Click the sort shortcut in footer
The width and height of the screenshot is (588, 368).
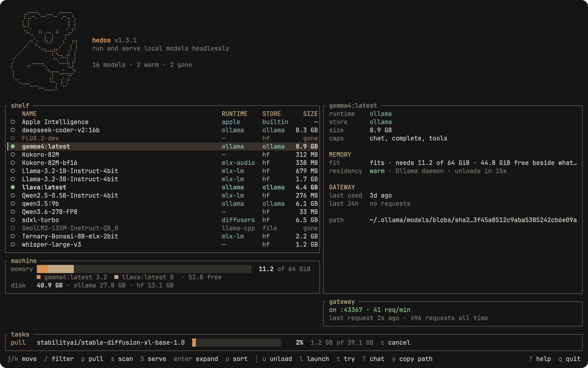point(236,359)
